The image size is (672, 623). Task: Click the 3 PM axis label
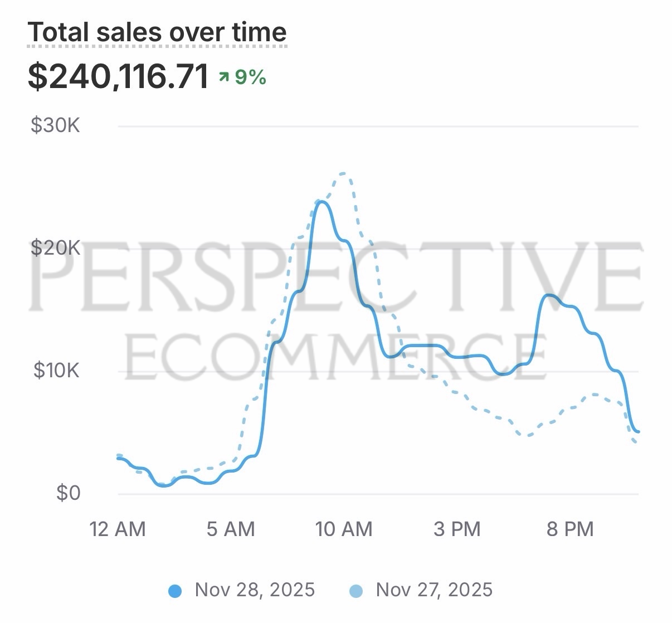(457, 529)
